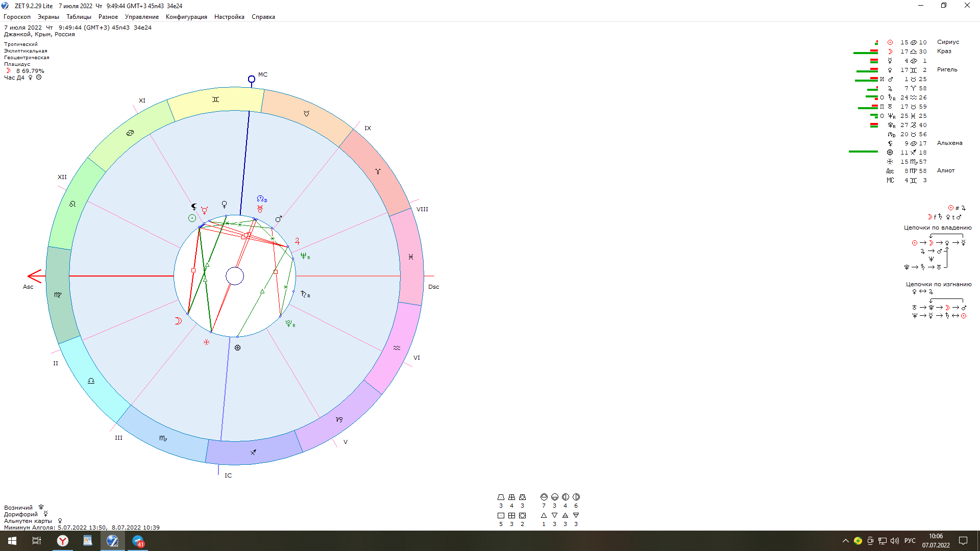Click the red Asc arrow marker

click(x=35, y=276)
